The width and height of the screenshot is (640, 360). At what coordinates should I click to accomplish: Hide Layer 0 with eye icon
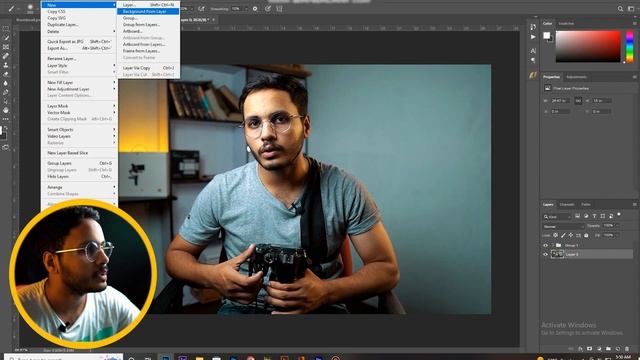(x=545, y=254)
